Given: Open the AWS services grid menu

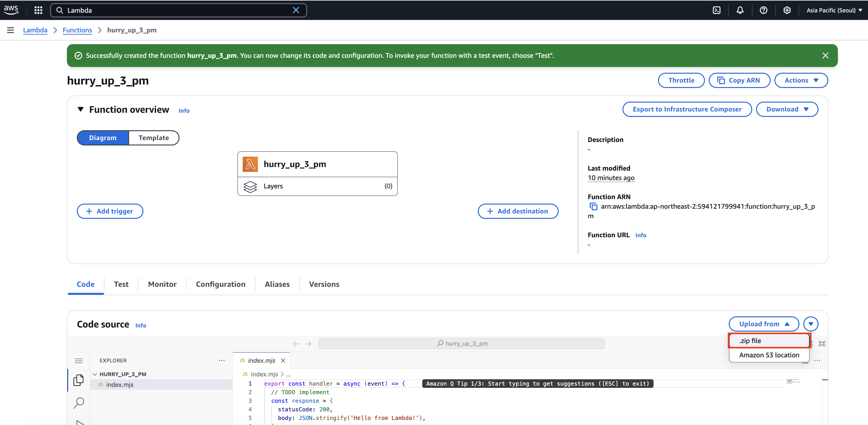Looking at the screenshot, I should tap(38, 10).
